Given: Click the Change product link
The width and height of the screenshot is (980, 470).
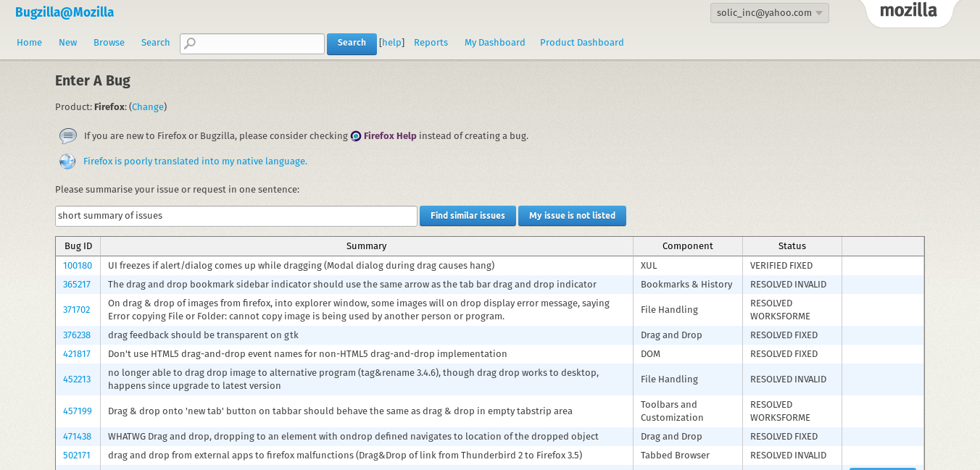Looking at the screenshot, I should pos(148,106).
